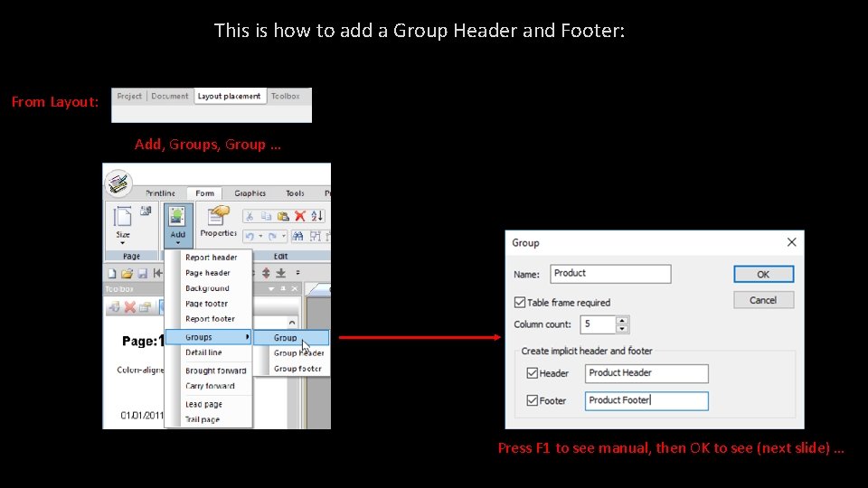Choose Page footer from Add menu
Image resolution: width=868 pixels, height=488 pixels.
[x=206, y=304]
